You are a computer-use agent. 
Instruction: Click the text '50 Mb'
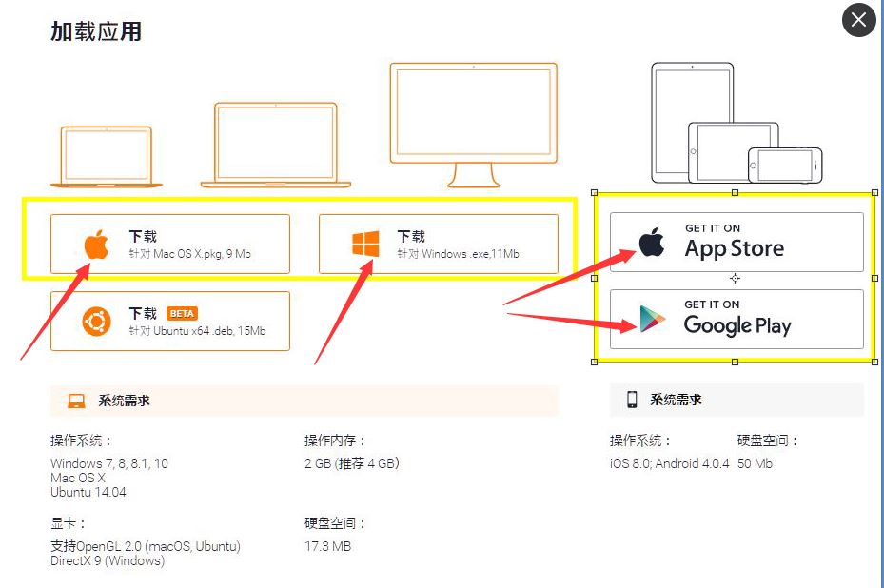pos(755,463)
